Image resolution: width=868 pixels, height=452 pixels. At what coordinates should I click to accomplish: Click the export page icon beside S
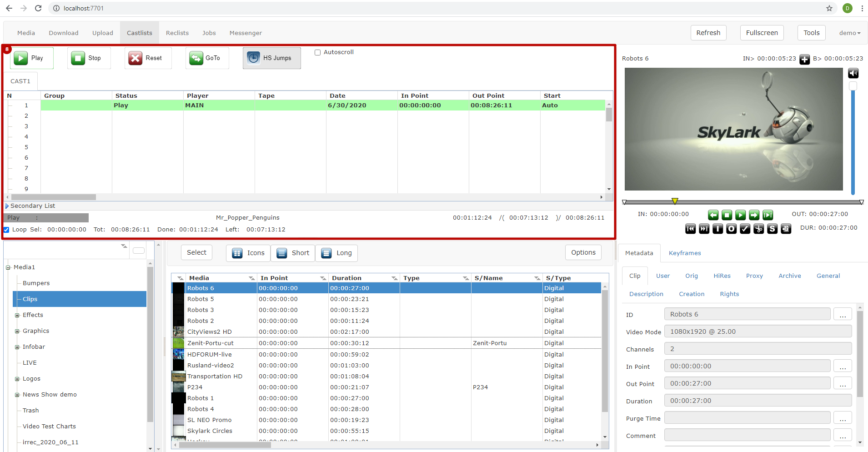point(786,229)
